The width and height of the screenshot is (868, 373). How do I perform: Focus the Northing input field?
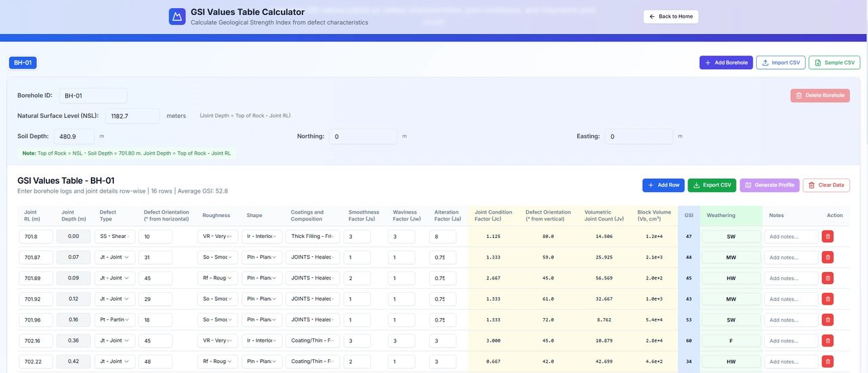point(363,136)
